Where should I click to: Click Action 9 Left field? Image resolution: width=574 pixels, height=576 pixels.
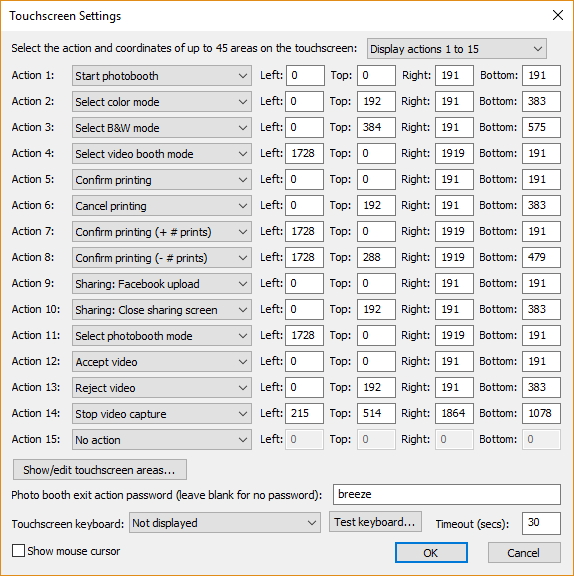pos(304,283)
